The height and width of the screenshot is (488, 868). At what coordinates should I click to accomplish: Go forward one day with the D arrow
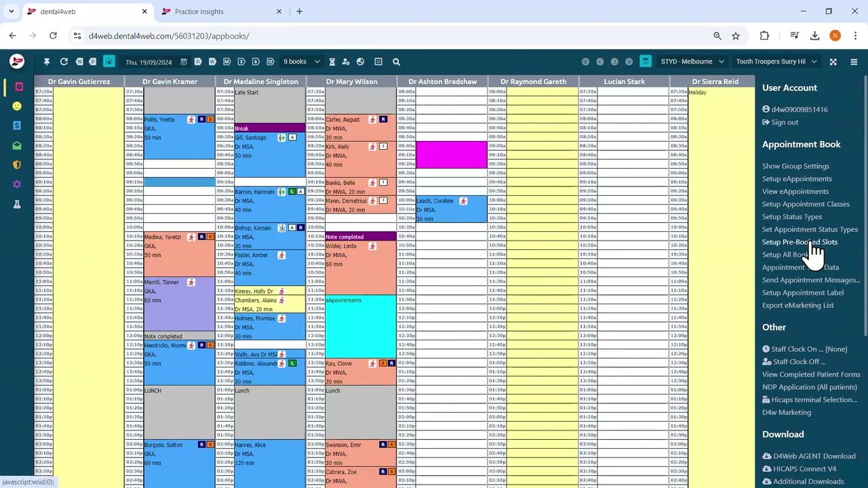point(198,62)
